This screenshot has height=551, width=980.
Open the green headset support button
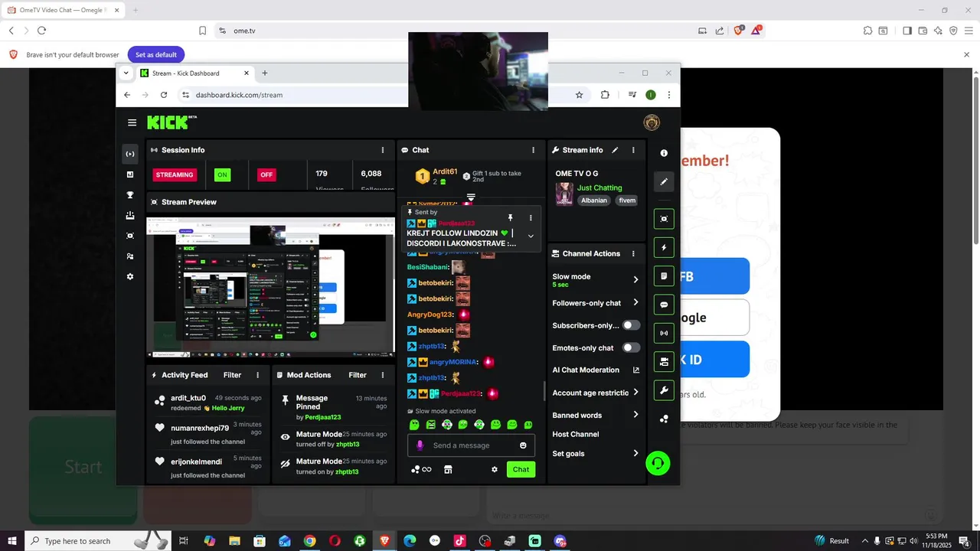(x=658, y=463)
